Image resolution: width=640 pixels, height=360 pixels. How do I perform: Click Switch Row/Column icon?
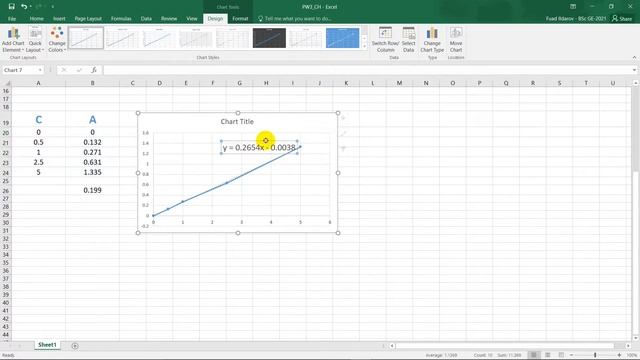[x=385, y=40]
